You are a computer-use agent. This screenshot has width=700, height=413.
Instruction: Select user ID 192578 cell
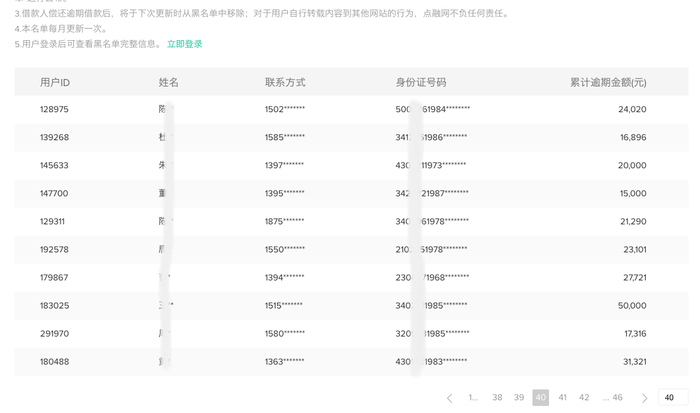(x=54, y=250)
